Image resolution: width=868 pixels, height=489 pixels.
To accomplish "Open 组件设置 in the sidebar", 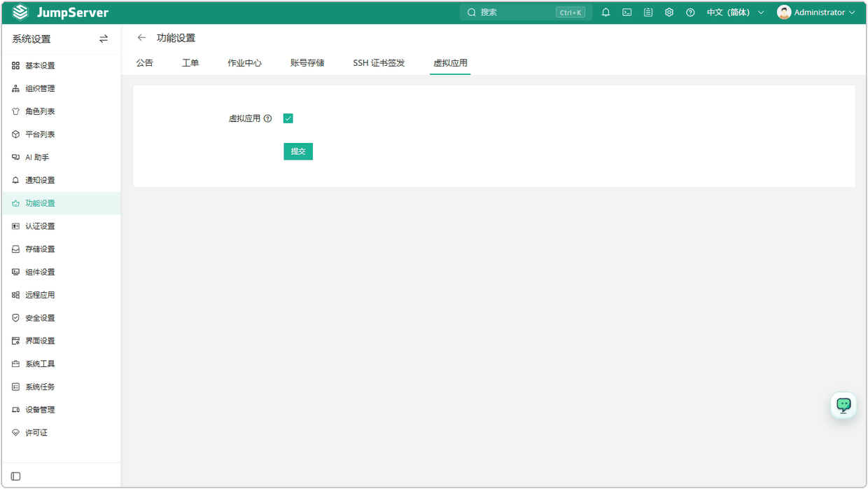I will (x=60, y=273).
